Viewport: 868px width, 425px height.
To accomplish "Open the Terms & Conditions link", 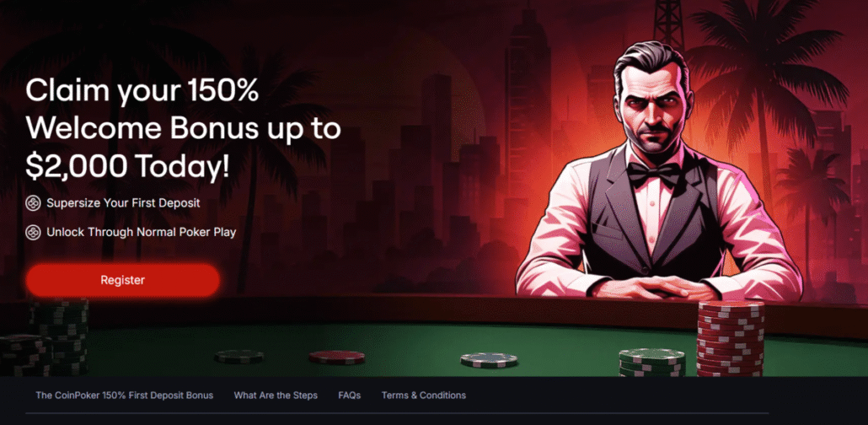I will (x=424, y=395).
